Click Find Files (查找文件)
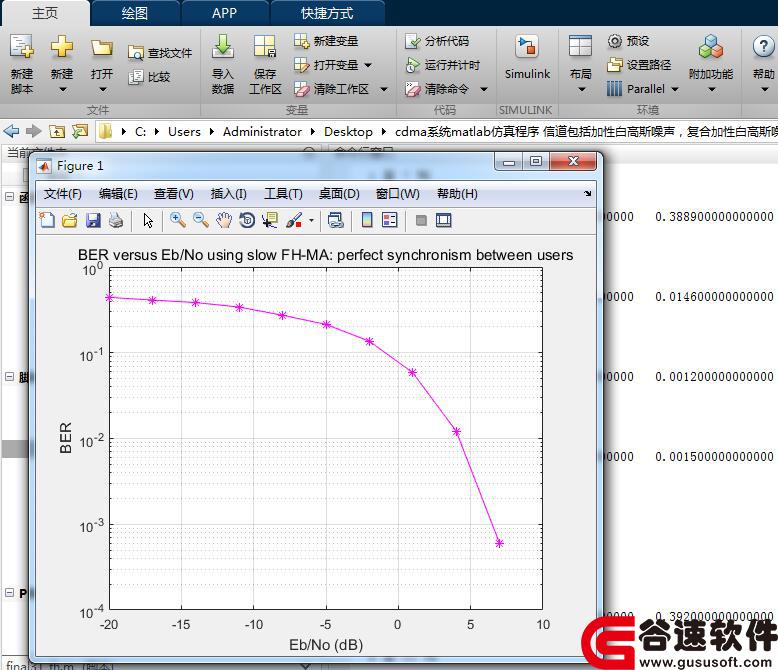778x670 pixels. pyautogui.click(x=160, y=53)
